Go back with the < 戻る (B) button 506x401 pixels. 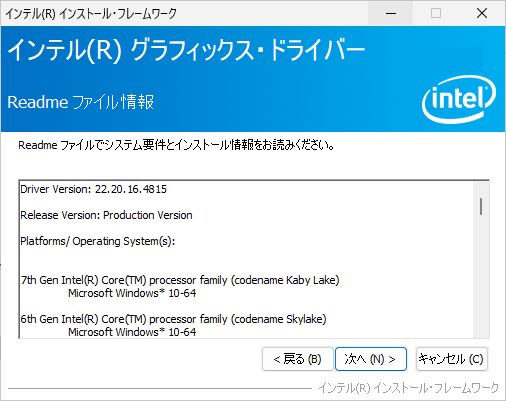point(297,359)
